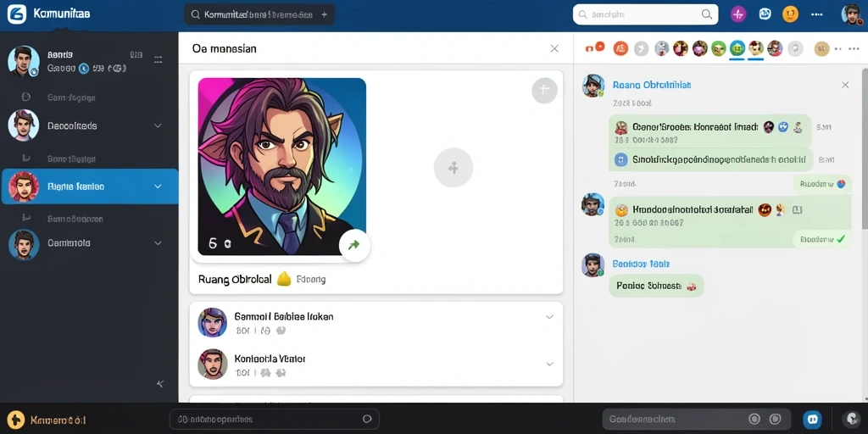This screenshot has width=868, height=434.
Task: Collapse the sidebar with the bottom arrow icon
Action: click(x=160, y=384)
